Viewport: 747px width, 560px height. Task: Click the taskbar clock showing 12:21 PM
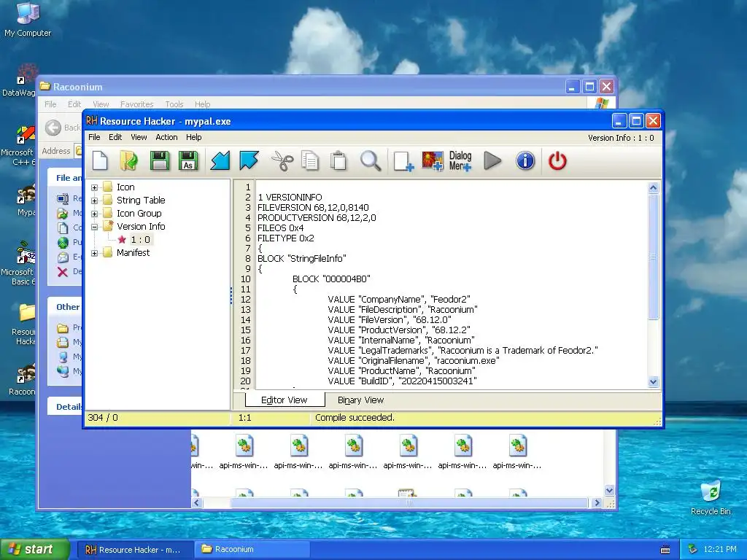click(719, 549)
